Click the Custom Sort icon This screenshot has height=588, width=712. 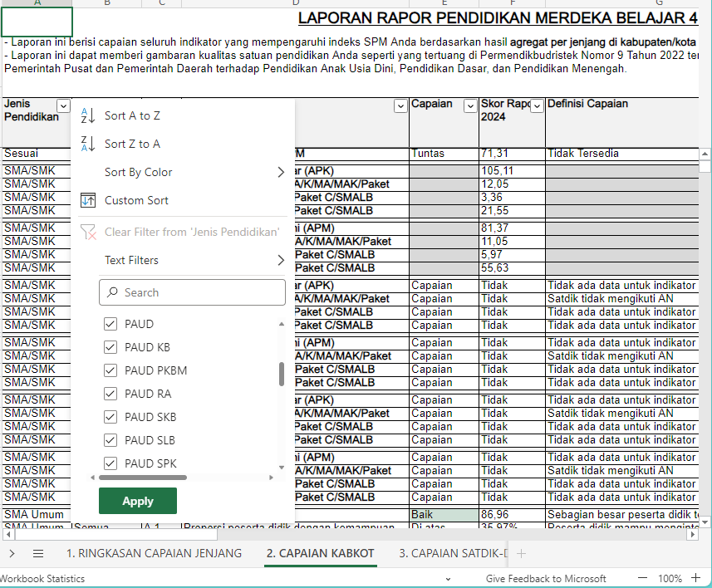(x=87, y=200)
